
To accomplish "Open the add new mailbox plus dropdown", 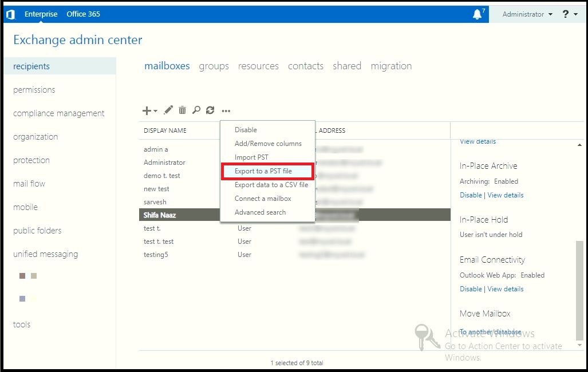I will tap(149, 110).
